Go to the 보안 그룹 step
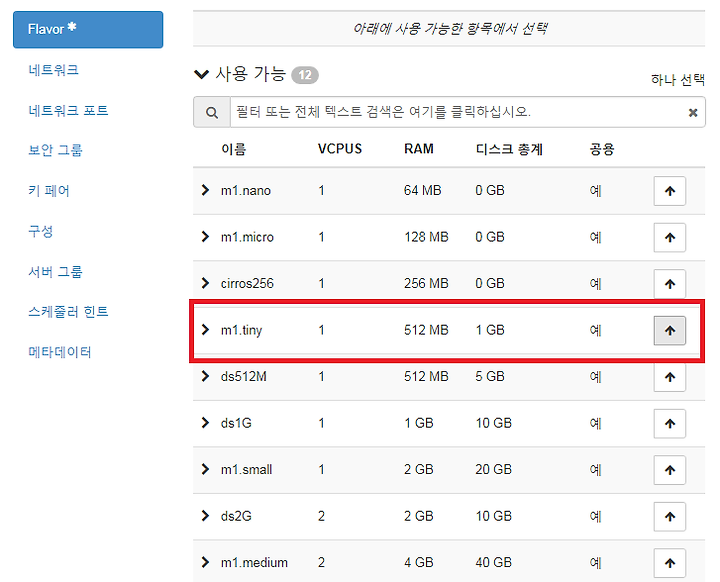 coord(55,150)
